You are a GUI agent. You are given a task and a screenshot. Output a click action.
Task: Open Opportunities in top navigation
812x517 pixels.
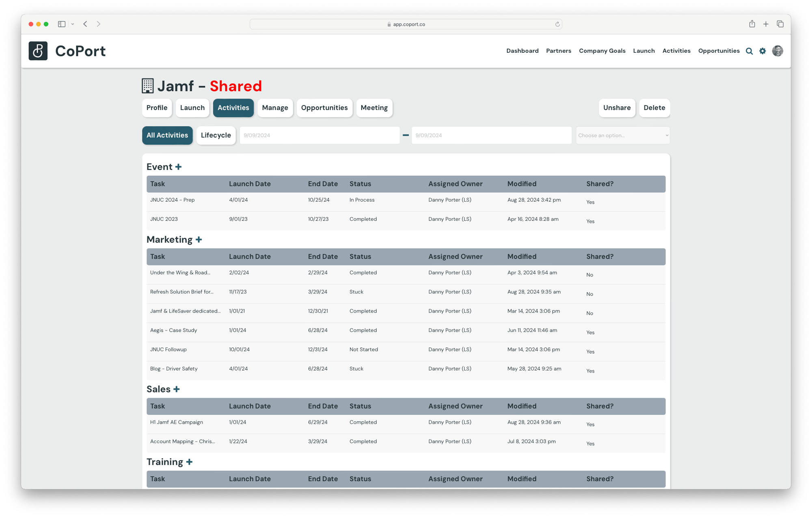click(x=719, y=51)
